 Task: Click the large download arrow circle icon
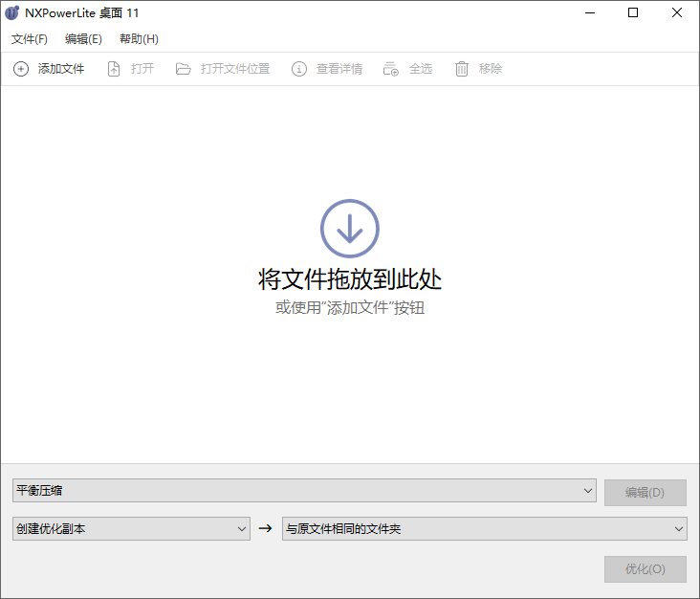pyautogui.click(x=350, y=229)
